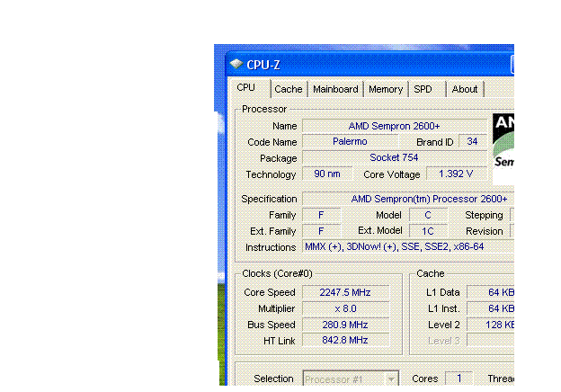Click the Bus Speed value 280.9 MHz
Screen dimensions: 561x392
[345, 325]
